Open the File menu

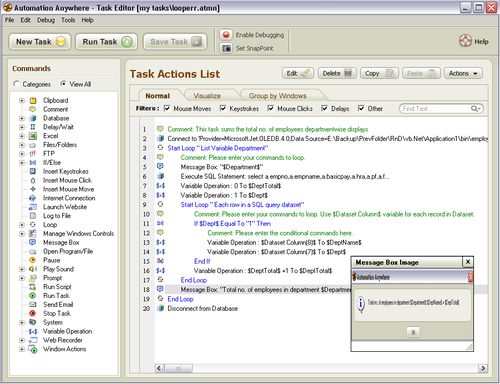click(x=9, y=20)
